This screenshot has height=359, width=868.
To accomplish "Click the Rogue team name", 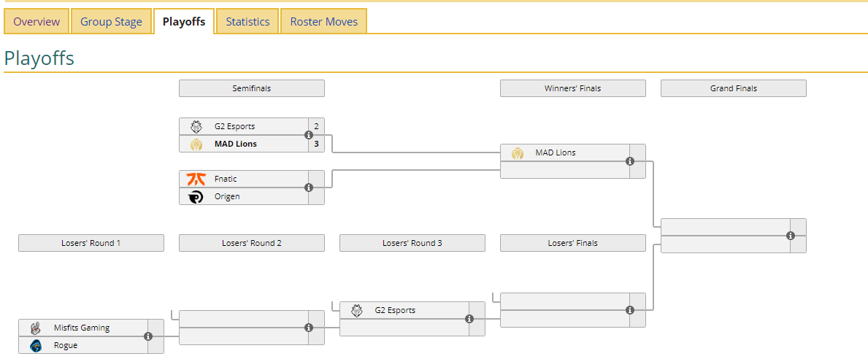I will tap(65, 345).
